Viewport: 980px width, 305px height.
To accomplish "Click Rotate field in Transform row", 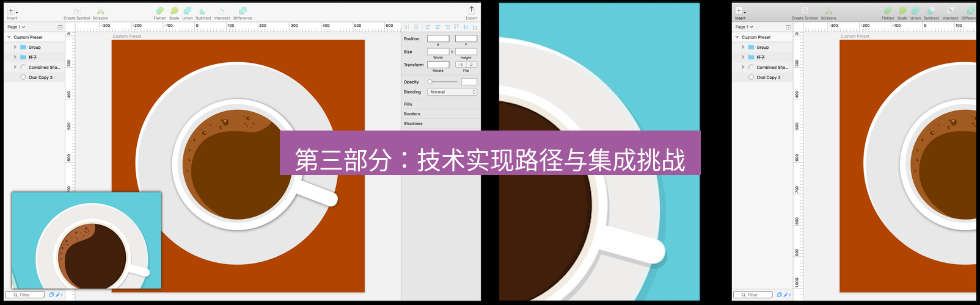I will (438, 65).
